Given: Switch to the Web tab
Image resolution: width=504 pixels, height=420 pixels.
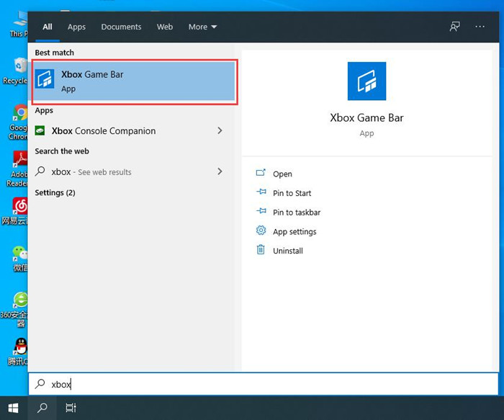Looking at the screenshot, I should [165, 27].
